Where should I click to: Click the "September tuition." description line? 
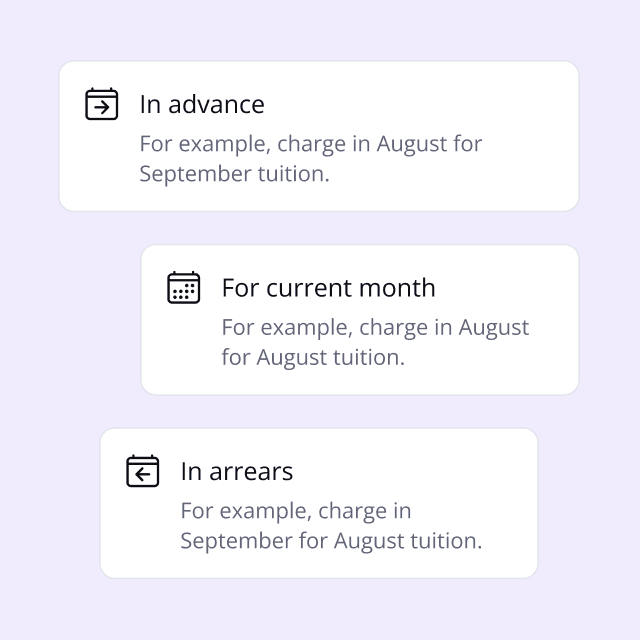tap(234, 174)
